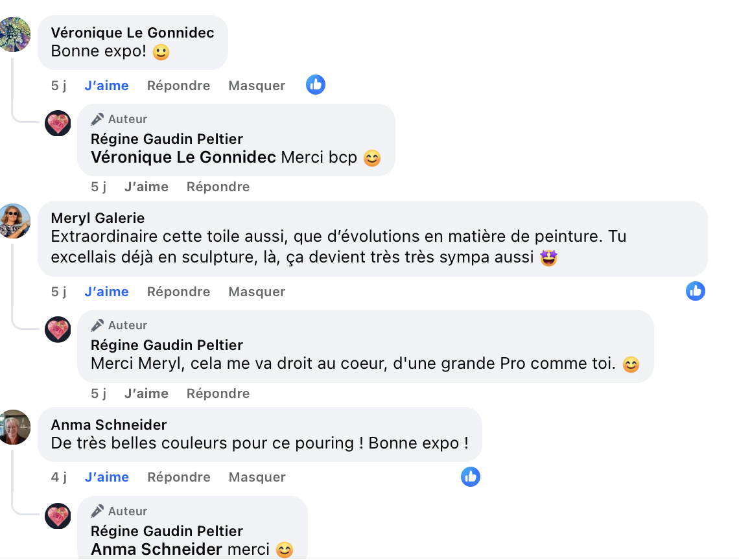Like Véronique Le Gonnidec's Bonne expo comment

pos(106,86)
